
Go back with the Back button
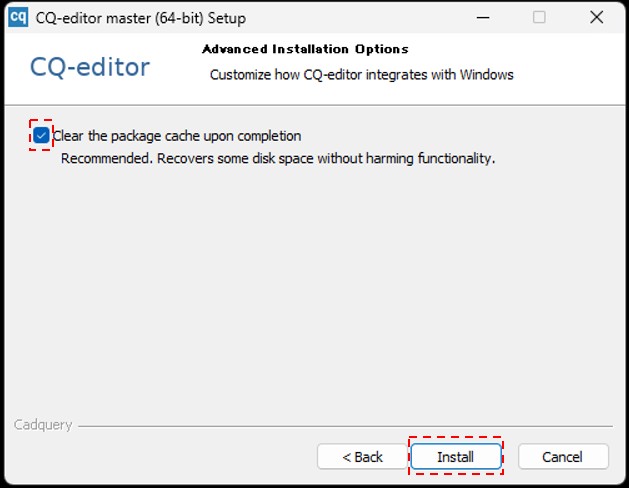click(x=362, y=457)
